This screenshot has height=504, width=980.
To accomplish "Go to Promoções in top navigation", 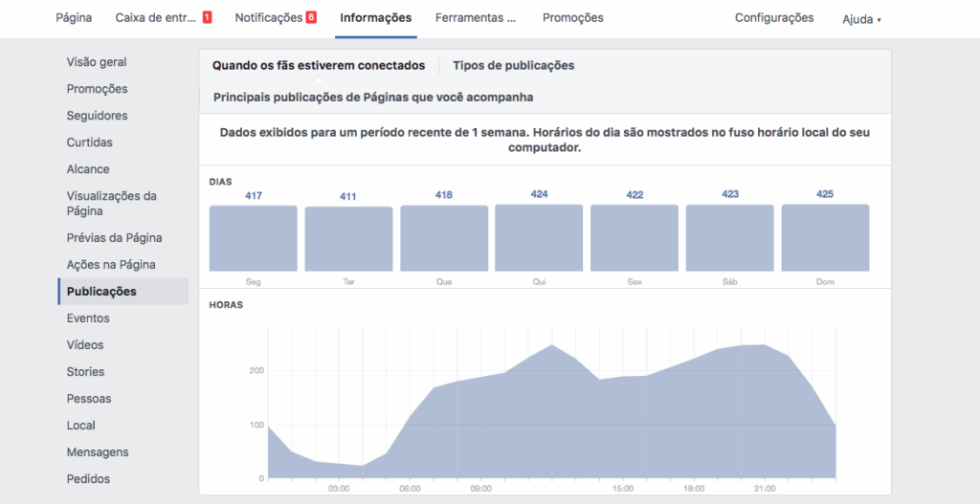I will point(572,18).
